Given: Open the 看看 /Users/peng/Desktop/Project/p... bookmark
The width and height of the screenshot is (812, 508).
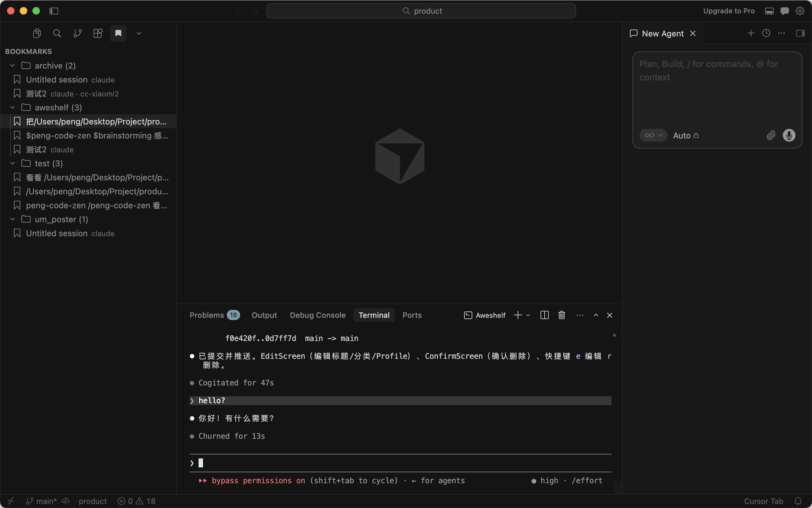Looking at the screenshot, I should 88,177.
